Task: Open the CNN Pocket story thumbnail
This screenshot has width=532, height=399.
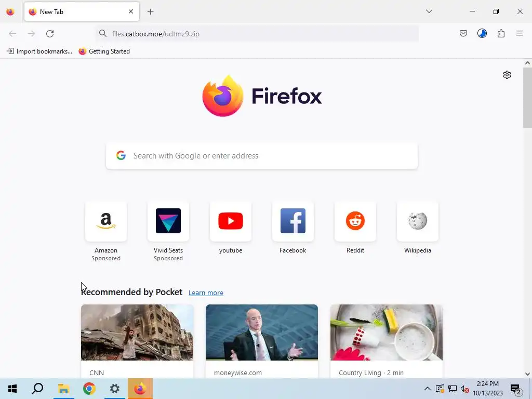Action: (x=137, y=332)
